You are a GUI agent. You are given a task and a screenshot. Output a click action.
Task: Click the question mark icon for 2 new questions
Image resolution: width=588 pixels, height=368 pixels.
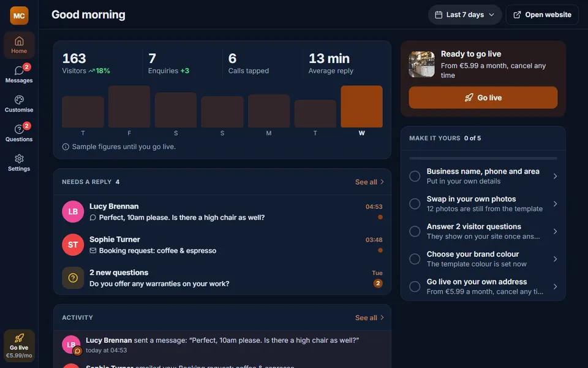tap(73, 278)
